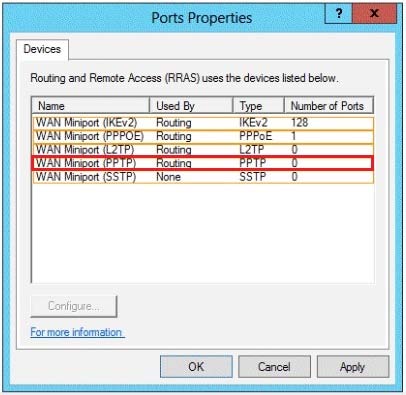Sort by the Name column header
Screen dimensions: 406x395
pyautogui.click(x=91, y=106)
